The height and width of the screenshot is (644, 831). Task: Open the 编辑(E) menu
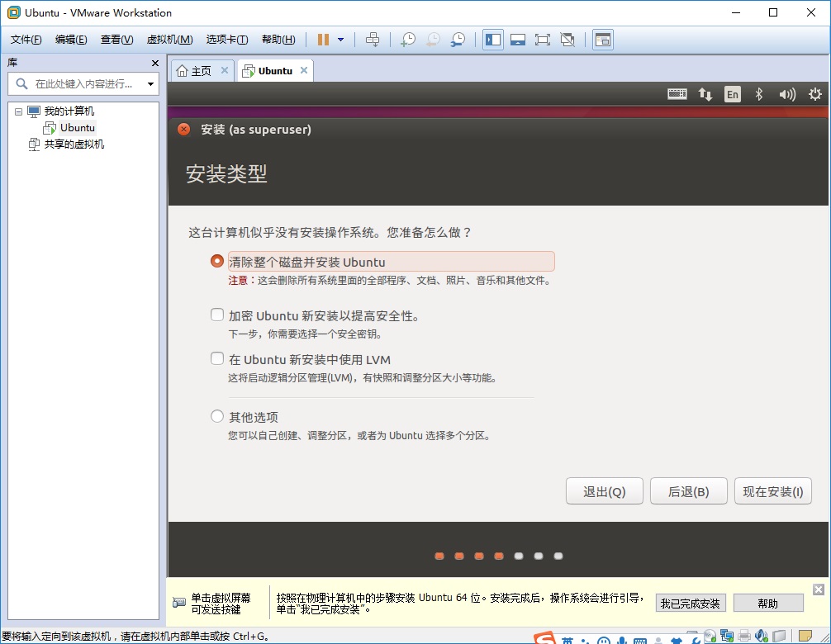(71, 40)
